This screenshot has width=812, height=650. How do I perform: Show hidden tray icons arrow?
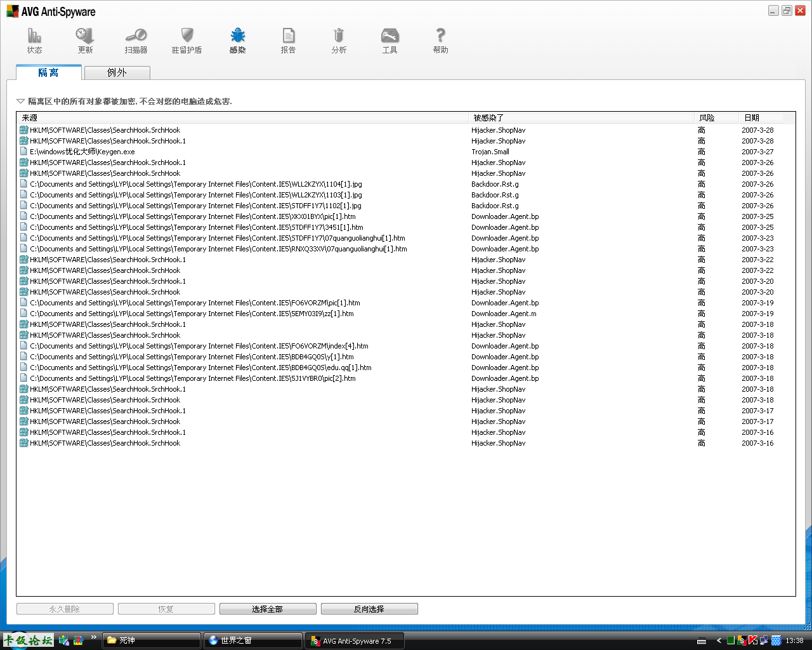pos(719,640)
